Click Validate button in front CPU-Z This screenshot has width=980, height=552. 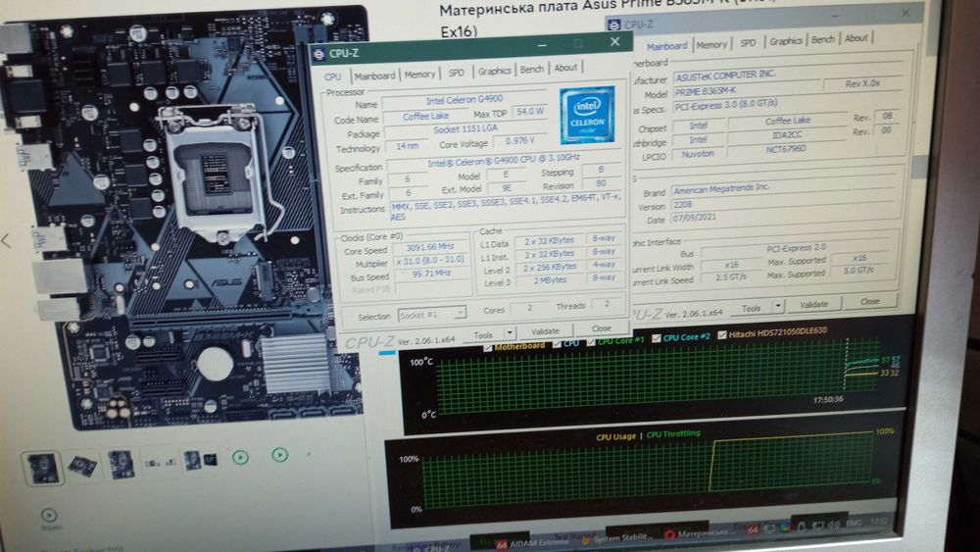[545, 331]
